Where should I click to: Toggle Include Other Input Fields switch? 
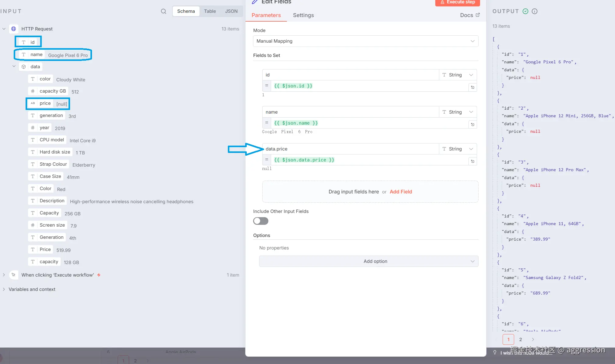(261, 221)
